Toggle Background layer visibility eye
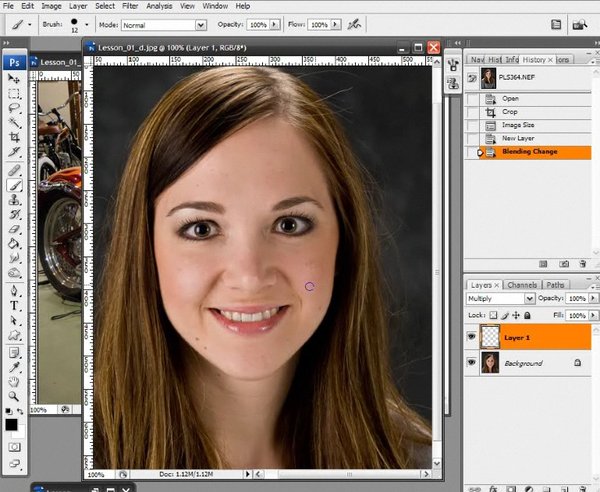Viewport: 600px width, 492px height. [x=471, y=362]
